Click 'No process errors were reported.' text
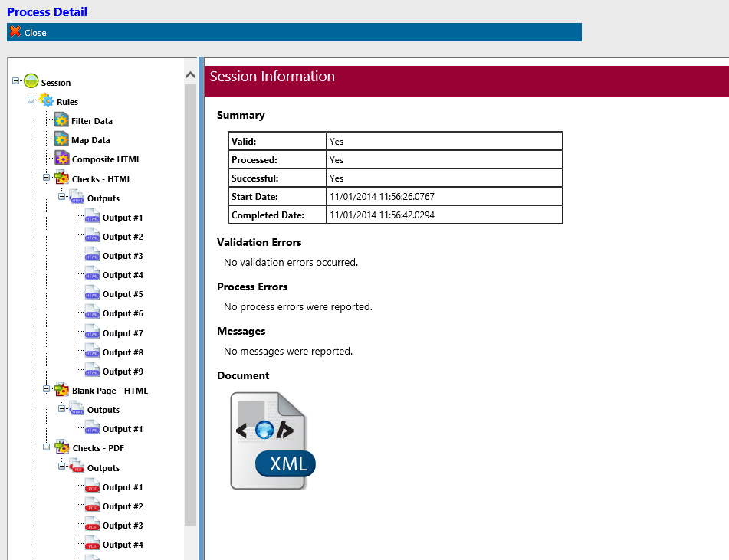The width and height of the screenshot is (729, 560). pos(298,307)
